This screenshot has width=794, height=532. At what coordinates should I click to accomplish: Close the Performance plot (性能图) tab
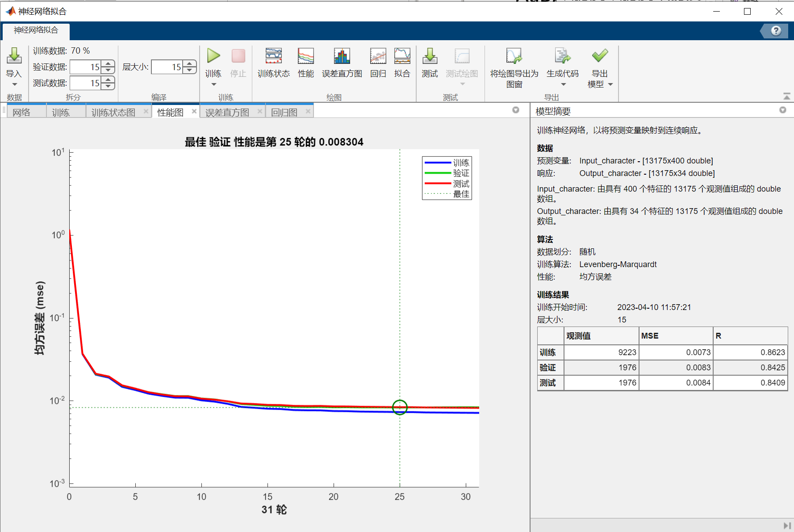pyautogui.click(x=194, y=111)
